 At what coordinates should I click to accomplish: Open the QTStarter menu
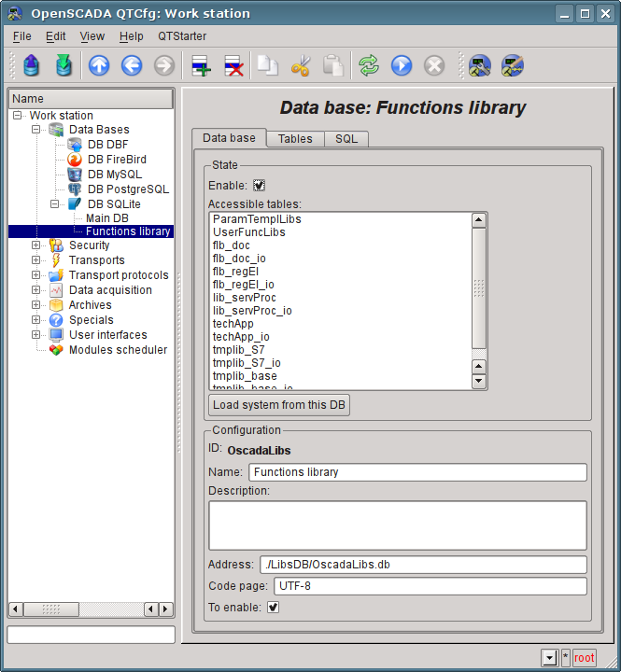click(180, 36)
